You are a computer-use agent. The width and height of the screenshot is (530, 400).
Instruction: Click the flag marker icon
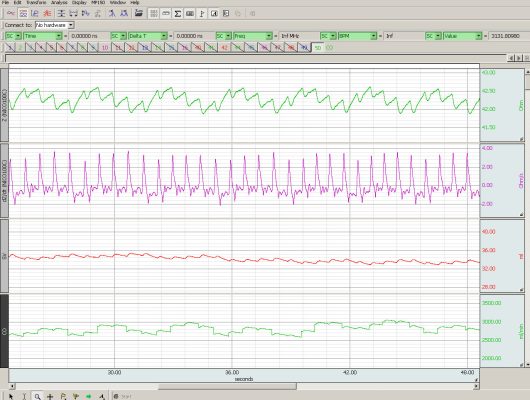(202, 14)
